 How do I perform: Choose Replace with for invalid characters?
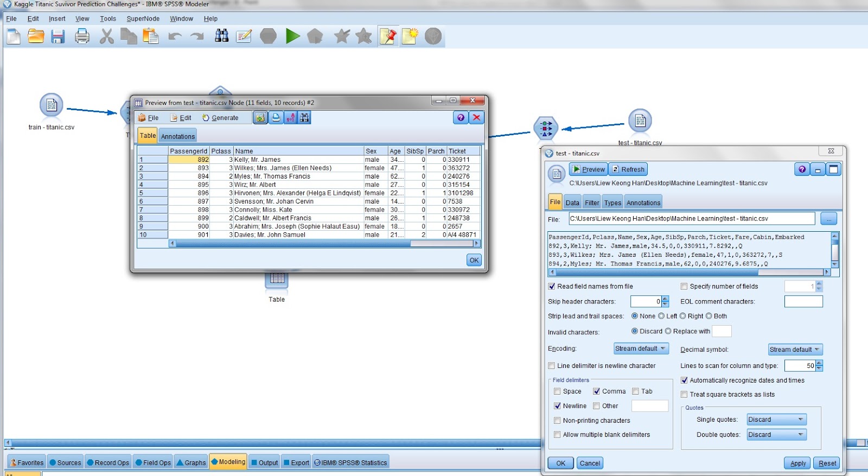click(x=668, y=331)
